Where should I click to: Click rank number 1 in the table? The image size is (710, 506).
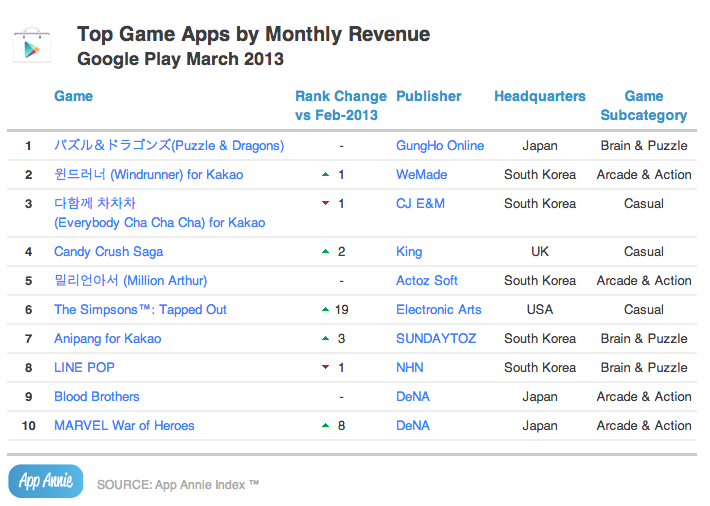29,145
